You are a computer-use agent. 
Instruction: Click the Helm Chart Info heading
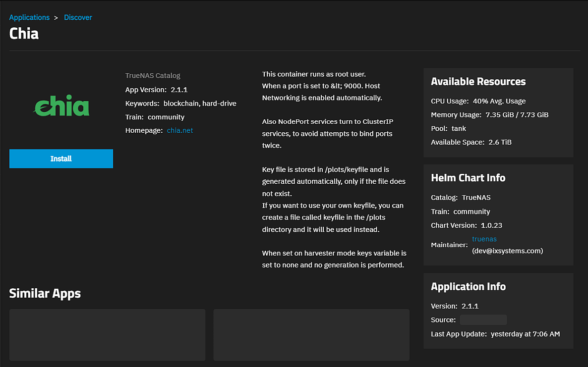468,177
